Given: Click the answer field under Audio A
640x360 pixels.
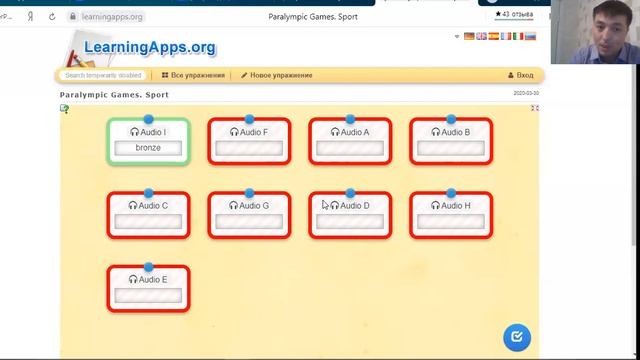Looking at the screenshot, I should (350, 148).
